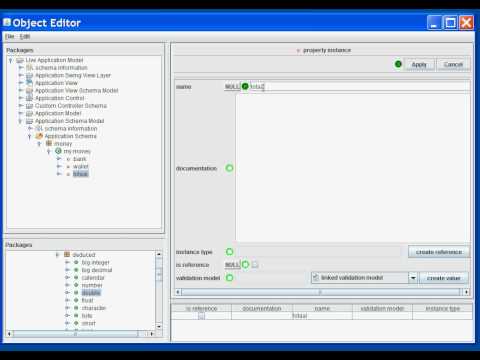The image size is (480, 360).
Task: Click the Custom Controller Schema icon
Action: coord(30,106)
